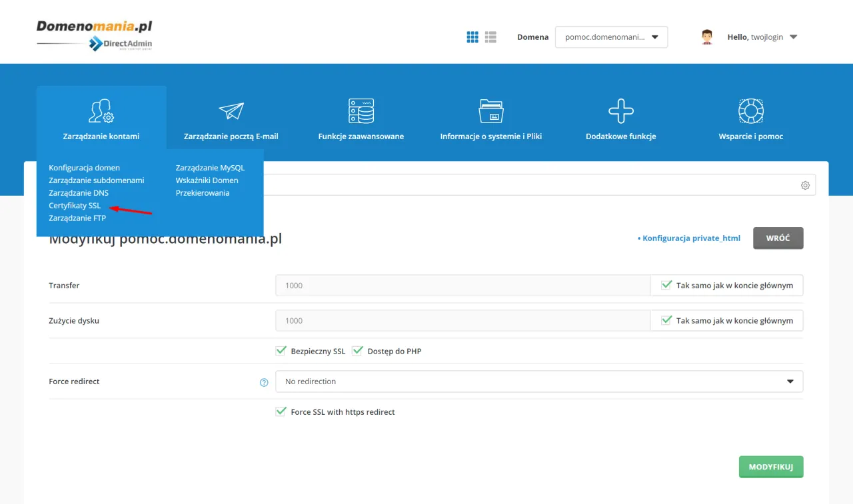Select Certyfikaty SSL from the menu
Screen dimensions: 853x504
point(74,205)
